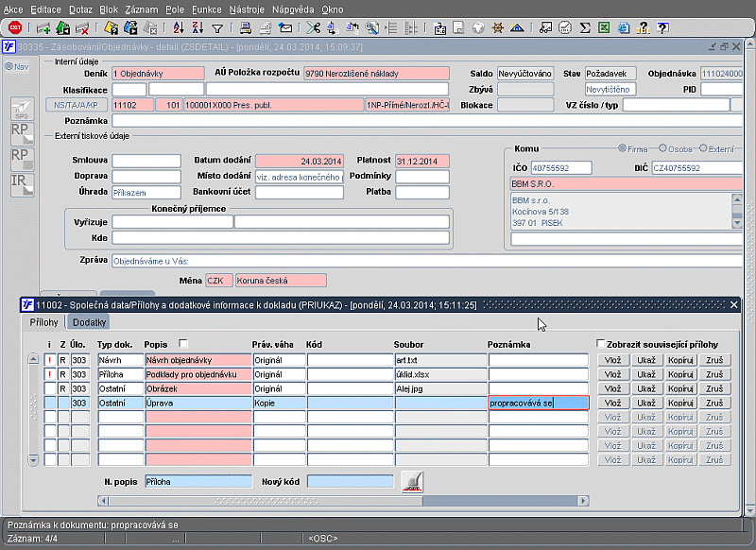Toggle the checkbox next to Popis header
756x550 pixels.
pyautogui.click(x=183, y=344)
